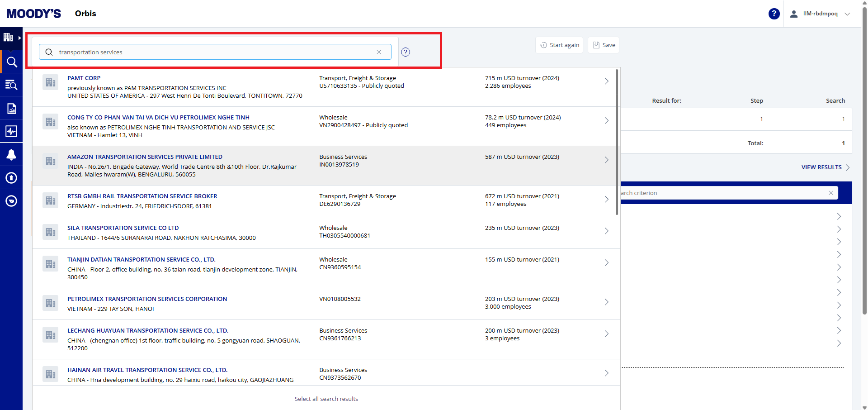Click the magnifier search icon in sidebar

11,62
